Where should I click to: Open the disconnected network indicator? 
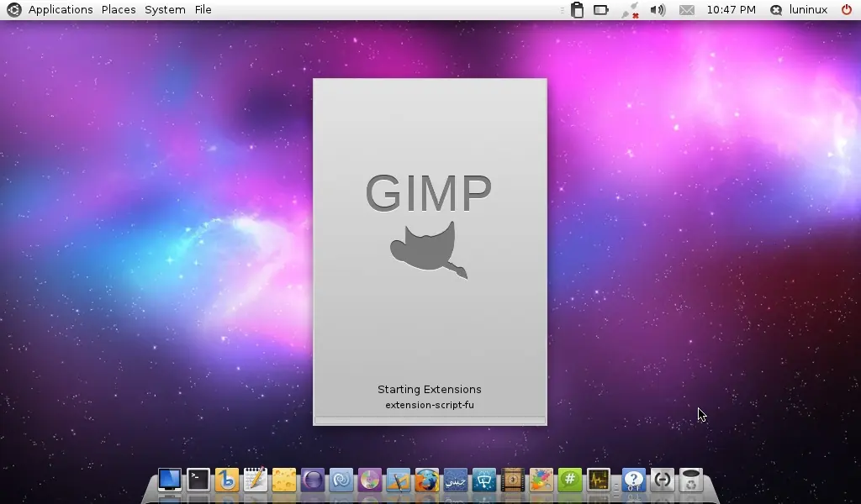(631, 10)
